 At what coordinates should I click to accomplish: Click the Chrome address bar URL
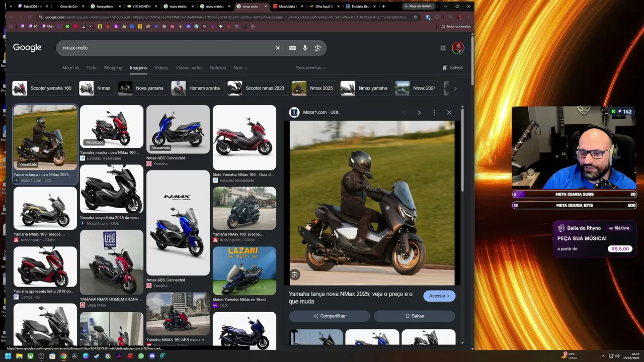coord(226,17)
